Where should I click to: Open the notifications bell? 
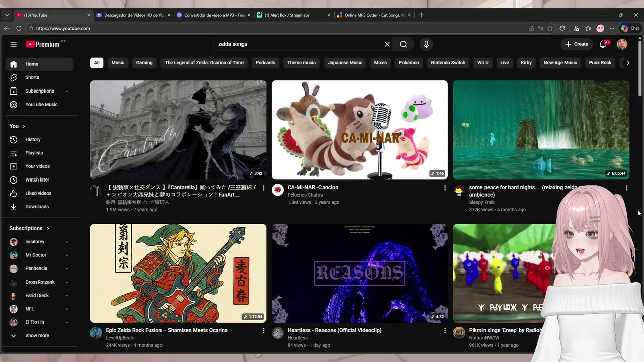603,44
